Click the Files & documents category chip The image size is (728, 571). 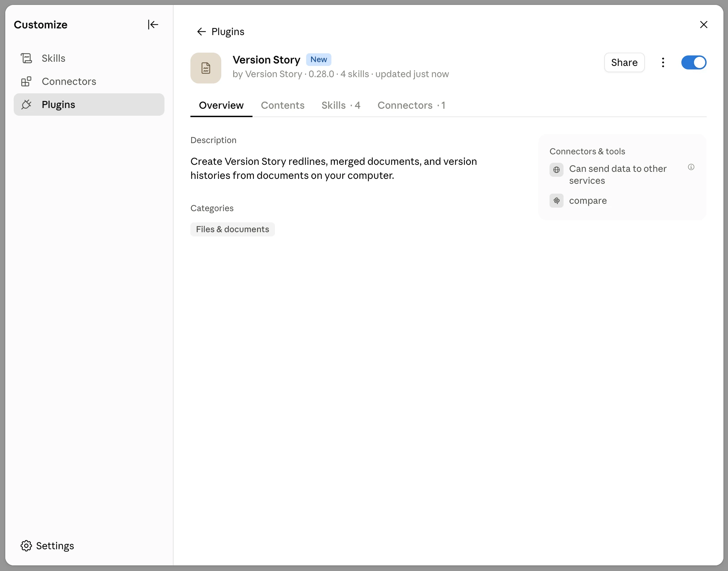[x=232, y=229]
